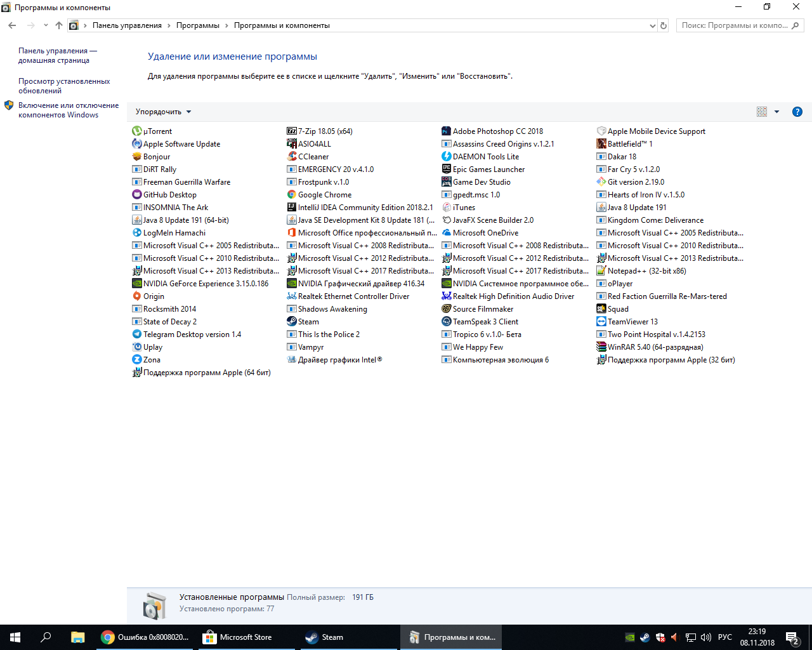Select Драйвер графики Intel entry
This screenshot has width=812, height=650.
click(x=335, y=360)
